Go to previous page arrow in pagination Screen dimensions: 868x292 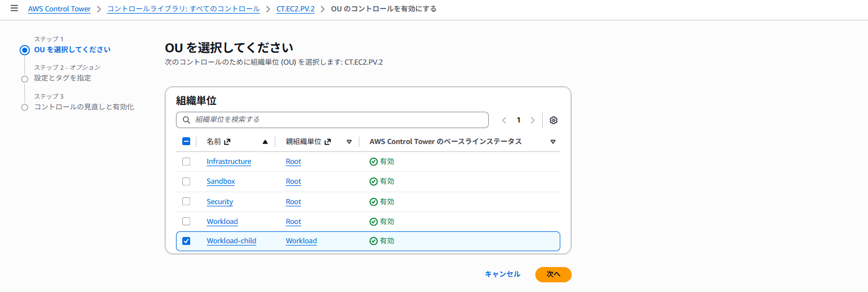[504, 120]
